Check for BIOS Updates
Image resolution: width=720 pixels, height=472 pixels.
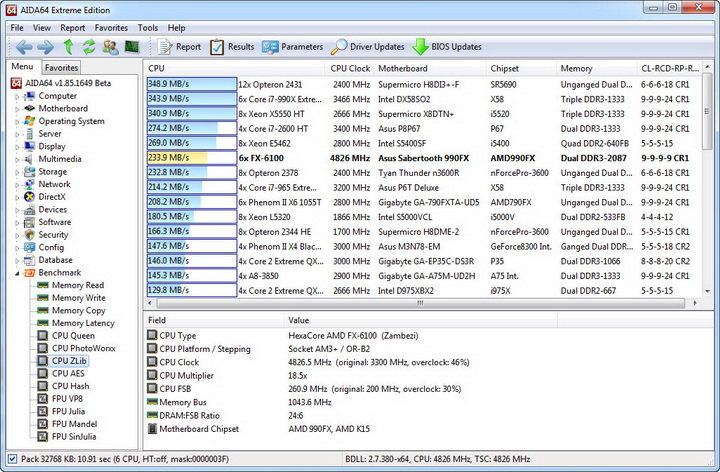click(x=447, y=47)
